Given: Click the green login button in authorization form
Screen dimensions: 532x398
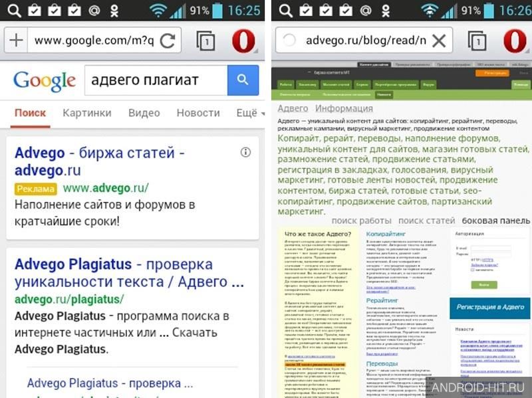Looking at the screenshot, I should click(484, 285).
